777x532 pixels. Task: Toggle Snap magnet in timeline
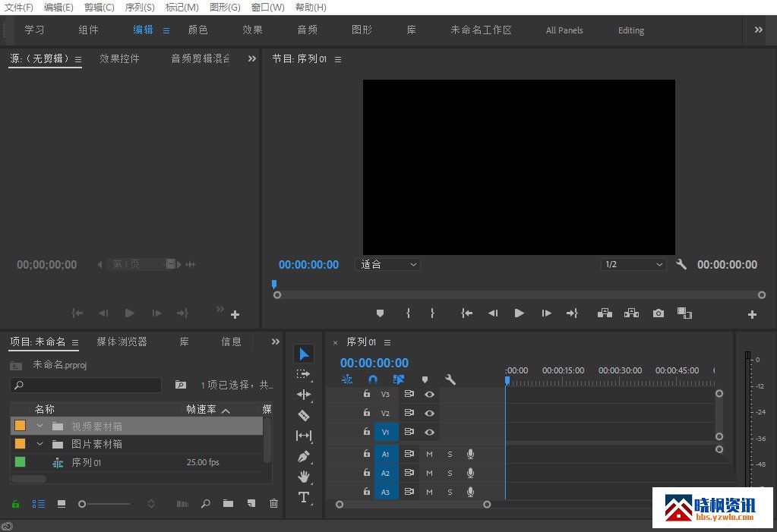(x=373, y=379)
